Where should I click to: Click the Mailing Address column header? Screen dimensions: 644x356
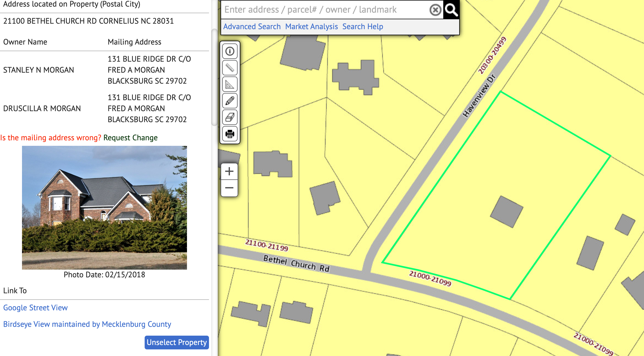click(x=134, y=42)
